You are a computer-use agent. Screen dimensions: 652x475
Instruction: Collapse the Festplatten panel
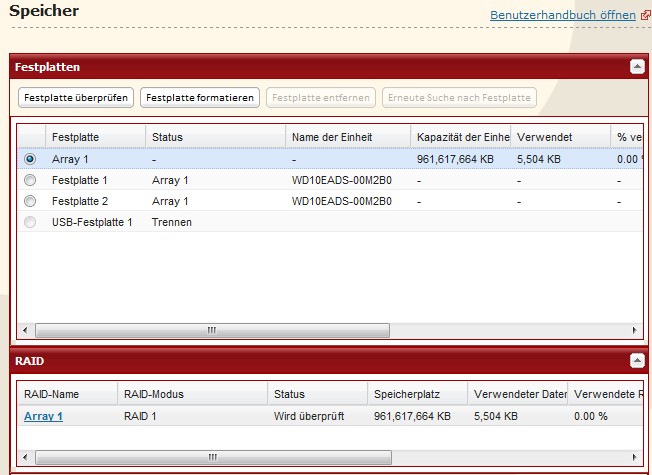pos(637,67)
